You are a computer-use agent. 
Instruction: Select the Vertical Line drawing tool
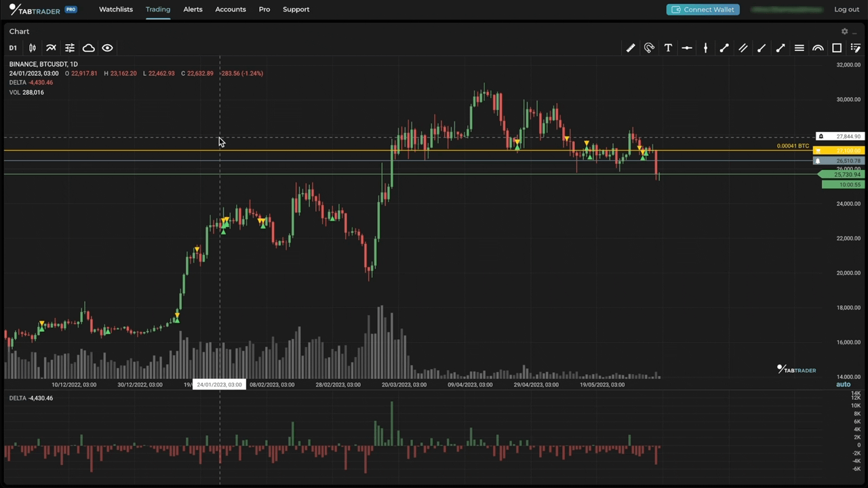click(705, 47)
